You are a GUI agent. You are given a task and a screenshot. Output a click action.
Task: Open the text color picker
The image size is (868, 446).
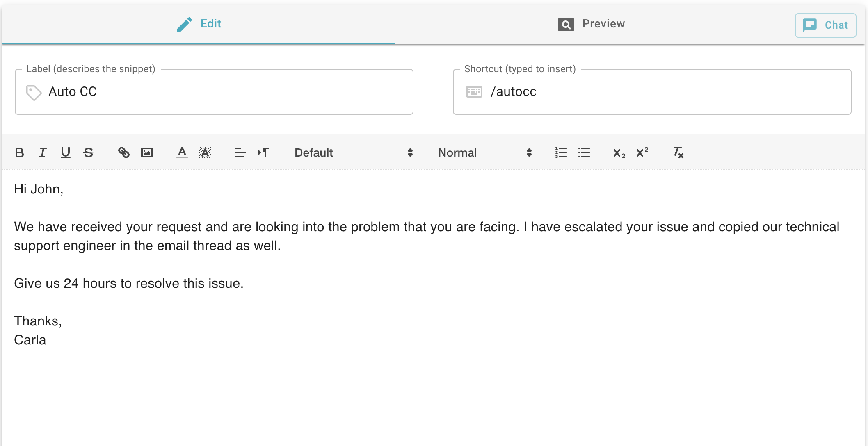182,153
